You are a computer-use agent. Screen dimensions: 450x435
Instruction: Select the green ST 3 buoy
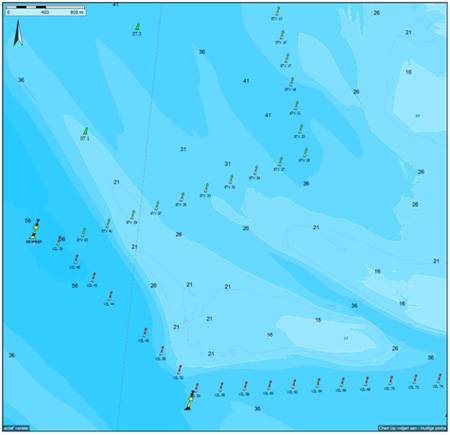137,27
